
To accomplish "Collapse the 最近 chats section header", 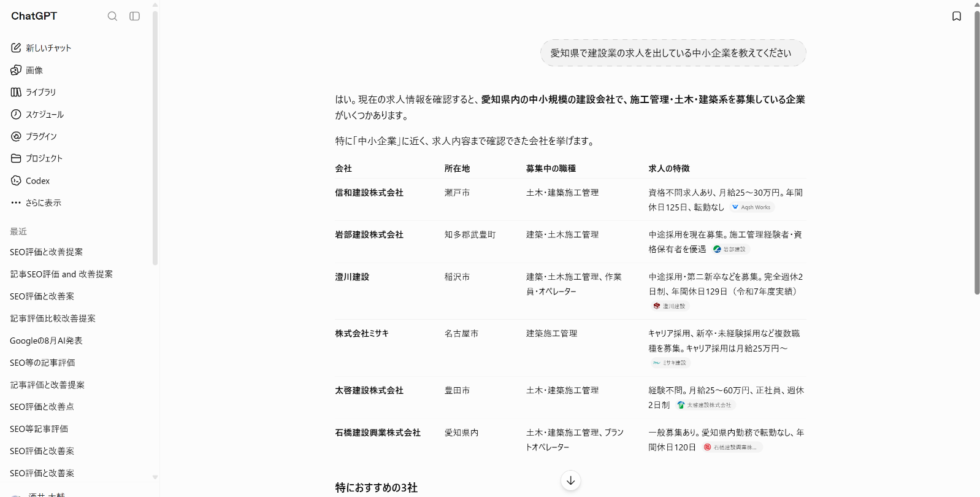I will (18, 231).
